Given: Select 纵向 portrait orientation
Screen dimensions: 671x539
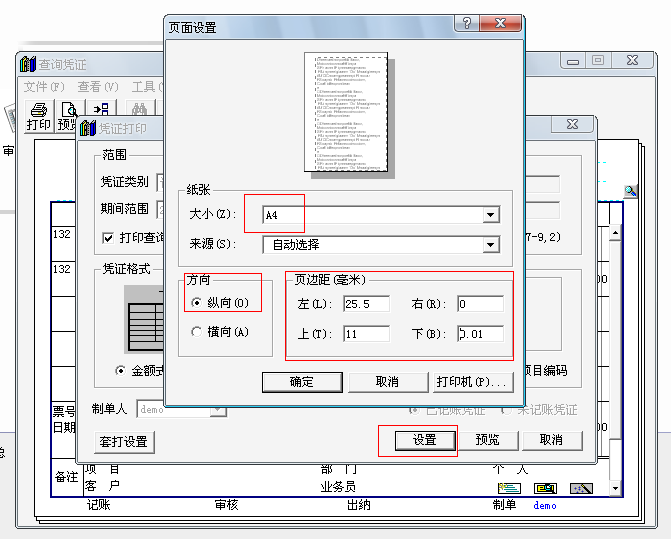Looking at the screenshot, I should pyautogui.click(x=197, y=302).
